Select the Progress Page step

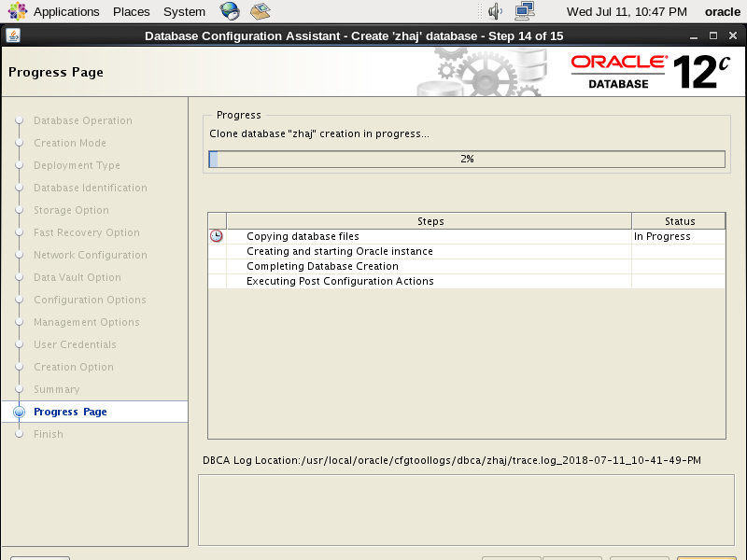click(x=70, y=412)
